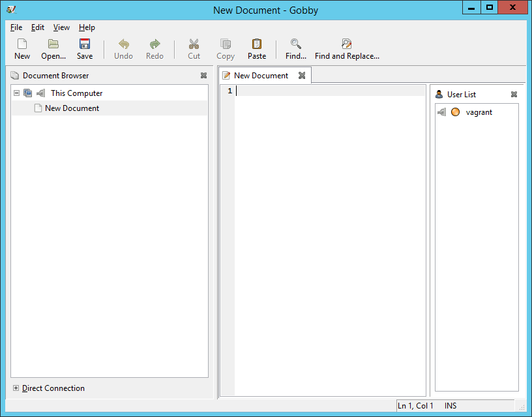
Task: Click the Open... toolbar icon
Action: tap(53, 44)
